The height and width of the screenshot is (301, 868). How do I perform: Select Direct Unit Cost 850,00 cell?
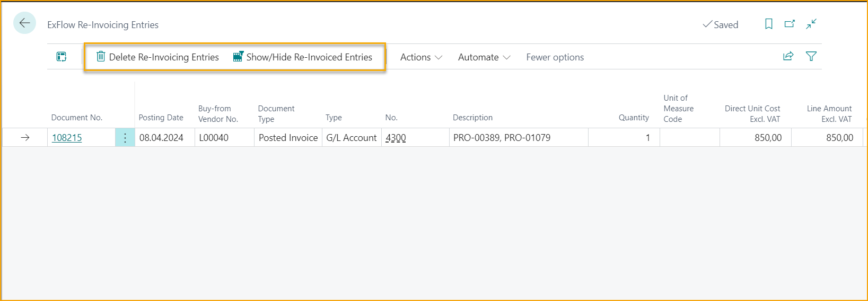coord(756,138)
